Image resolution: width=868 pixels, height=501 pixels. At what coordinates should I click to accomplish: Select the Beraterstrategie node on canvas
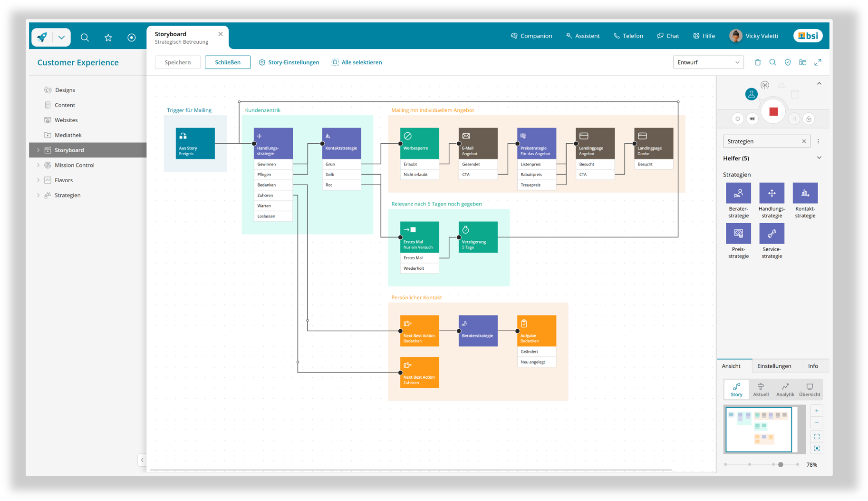[478, 331]
